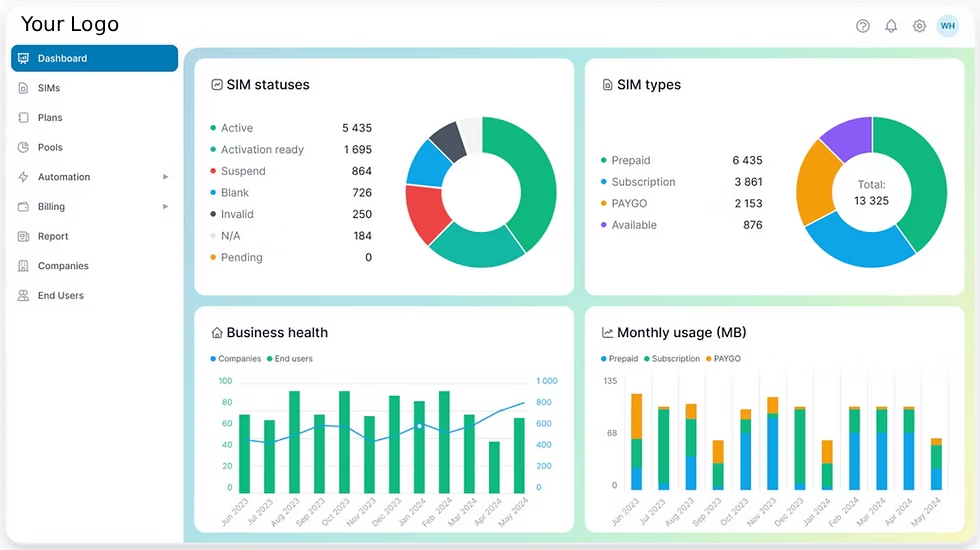Click the Report sidebar icon
Viewport: 980px width, 550px height.
[x=23, y=236]
